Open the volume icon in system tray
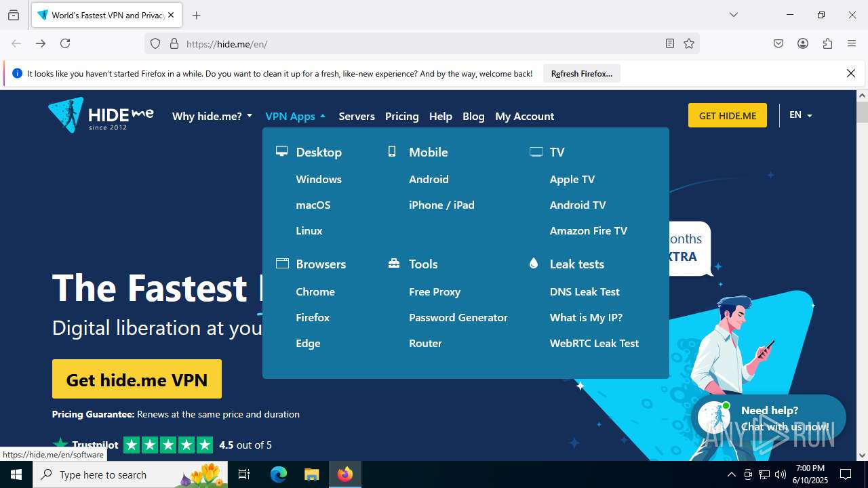 [781, 474]
